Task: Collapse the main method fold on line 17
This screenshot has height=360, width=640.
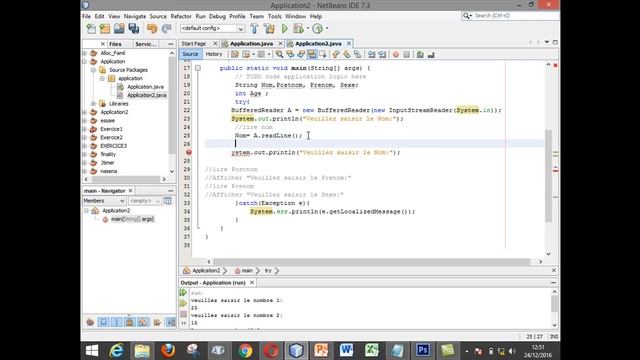Action: pos(198,68)
